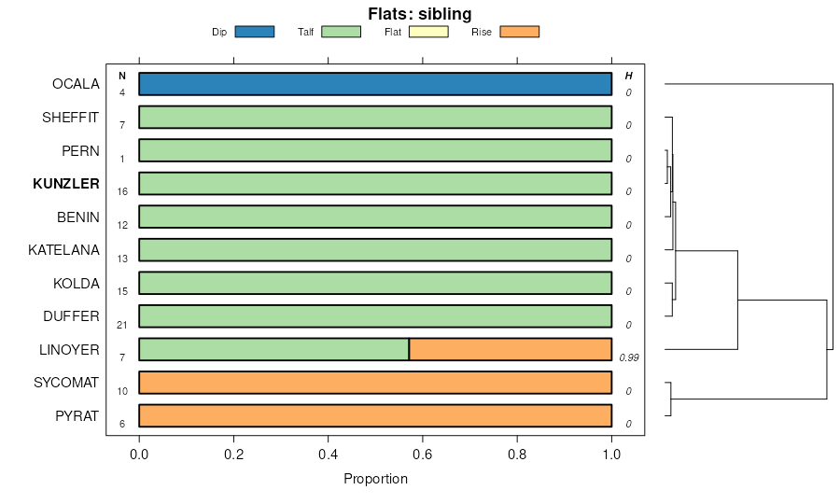Click the 0.6 tick label on the x-axis
The image size is (840, 504).
[423, 455]
